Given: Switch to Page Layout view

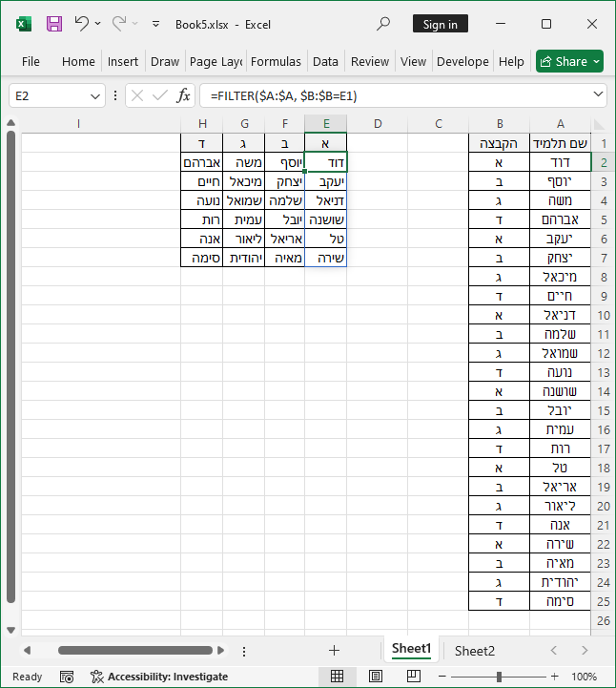Looking at the screenshot, I should tap(375, 677).
